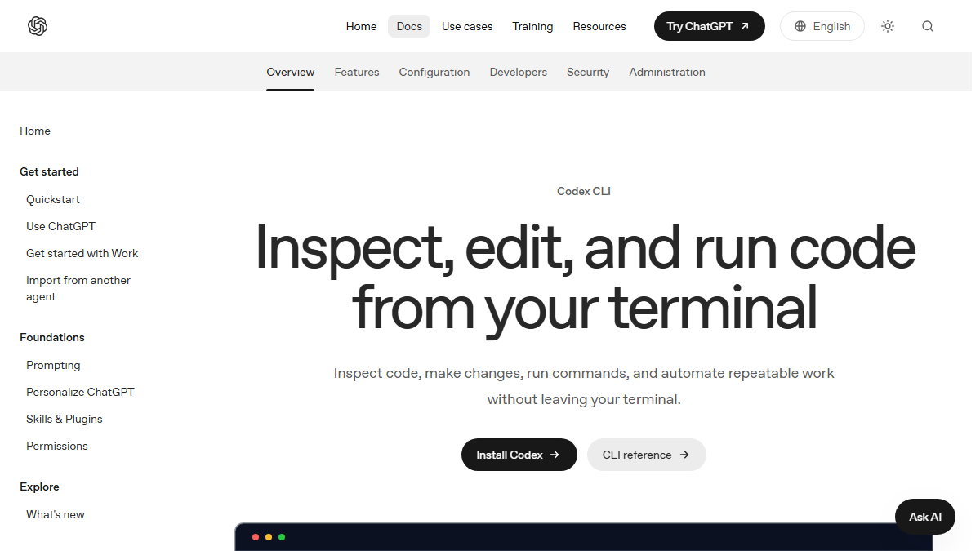
Task: Open Import from another agent link
Action: 78,288
